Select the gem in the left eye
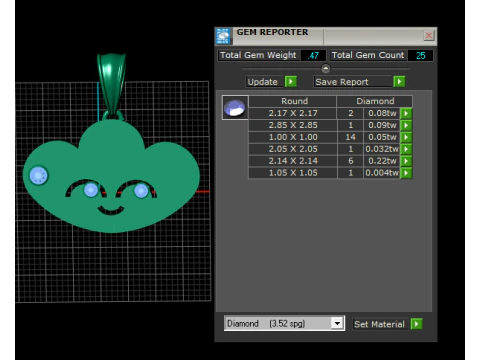Image resolution: width=480 pixels, height=360 pixels. pos(91,190)
